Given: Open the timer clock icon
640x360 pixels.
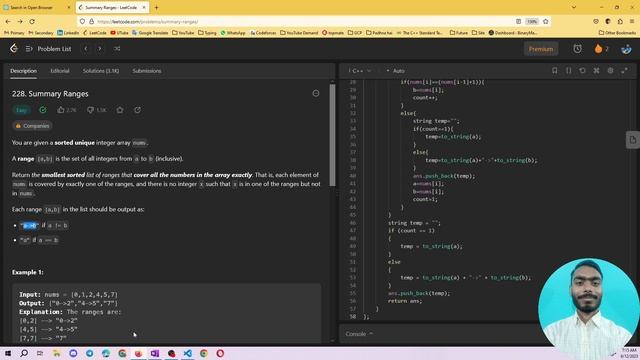Looking at the screenshot, I should coord(577,49).
